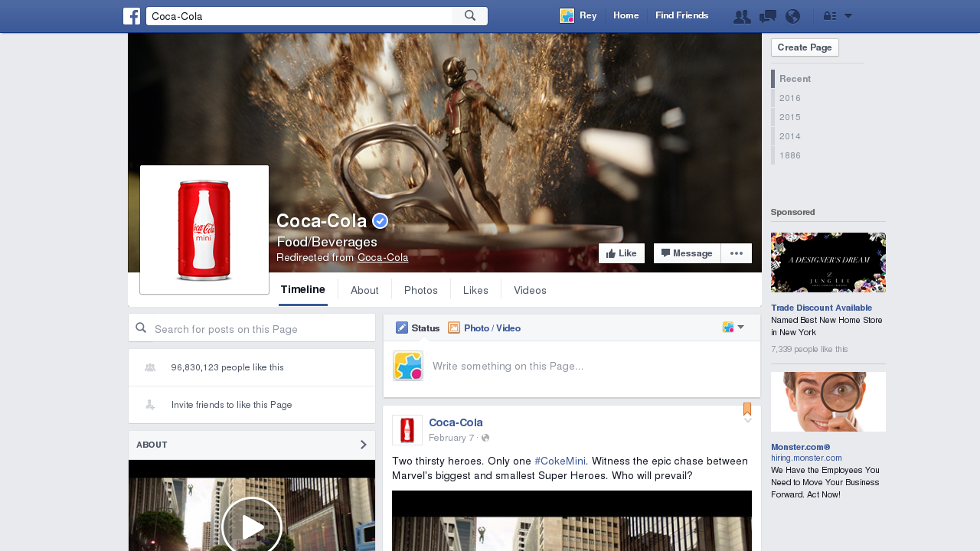Viewport: 980px width, 551px height.
Task: Click the Facebook logo icon
Action: coord(132,16)
